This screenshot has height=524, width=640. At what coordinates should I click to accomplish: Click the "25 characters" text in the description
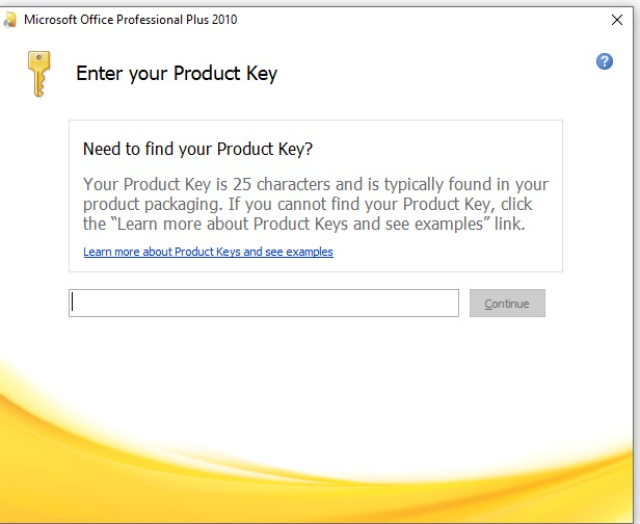(281, 184)
